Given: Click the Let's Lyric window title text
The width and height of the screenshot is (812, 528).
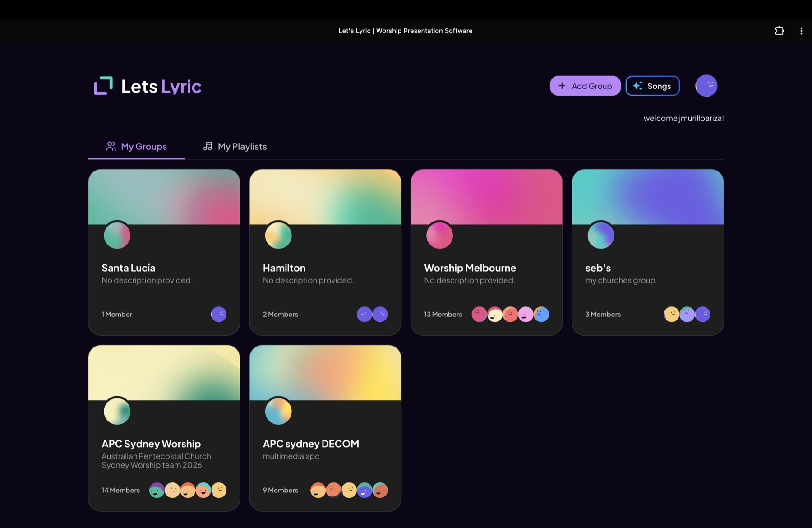Looking at the screenshot, I should click(x=406, y=31).
